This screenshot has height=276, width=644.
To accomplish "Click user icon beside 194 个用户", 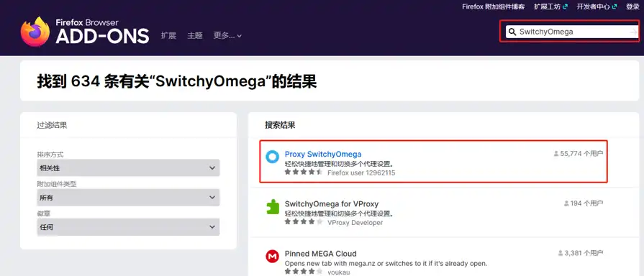I will coord(567,203).
